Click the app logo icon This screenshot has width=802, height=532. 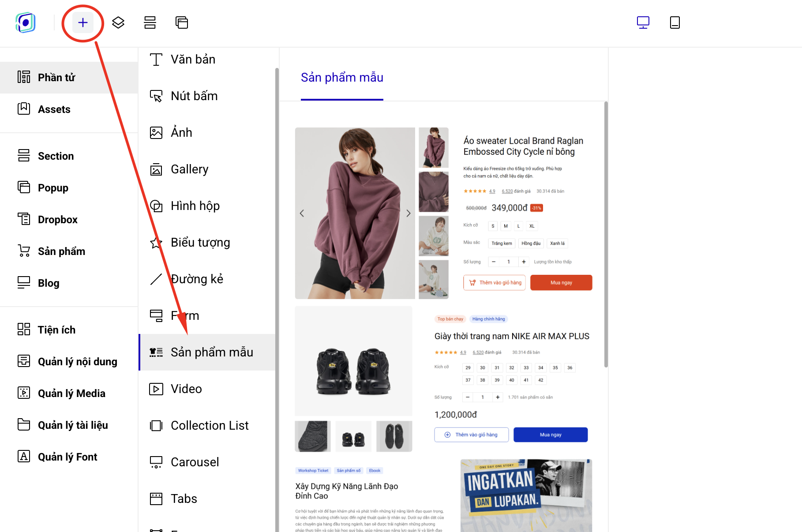[26, 22]
